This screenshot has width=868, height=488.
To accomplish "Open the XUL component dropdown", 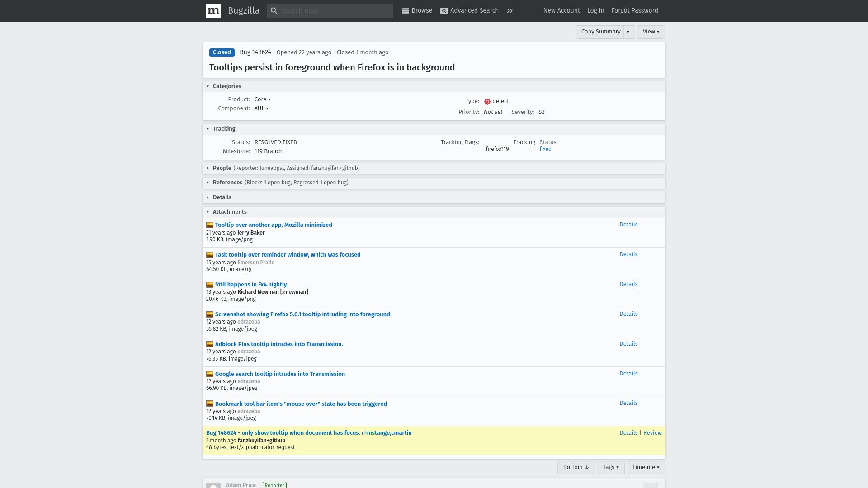I will pos(262,108).
